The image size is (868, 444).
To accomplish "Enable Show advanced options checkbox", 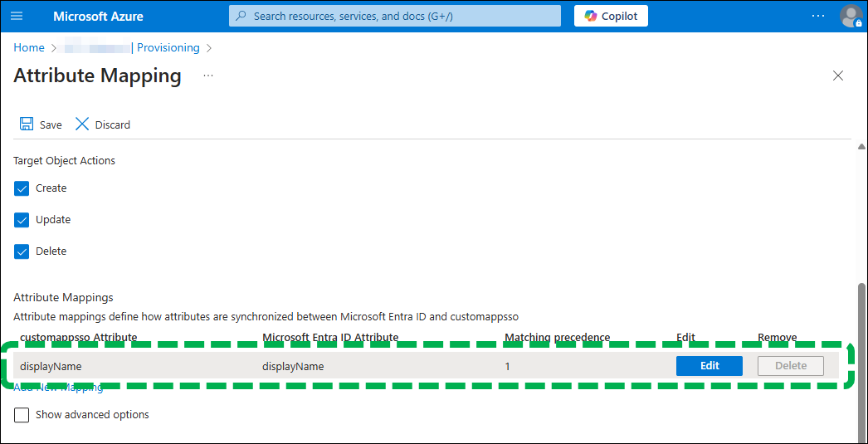I will pos(22,414).
